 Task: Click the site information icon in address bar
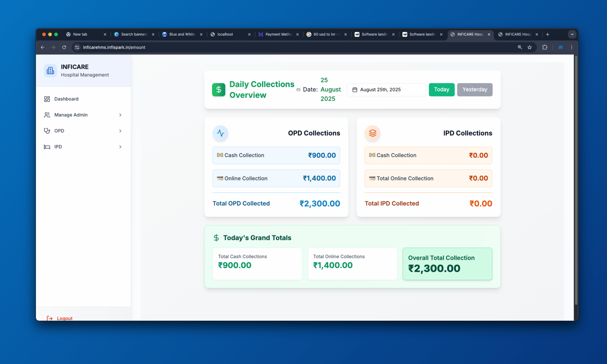click(77, 47)
